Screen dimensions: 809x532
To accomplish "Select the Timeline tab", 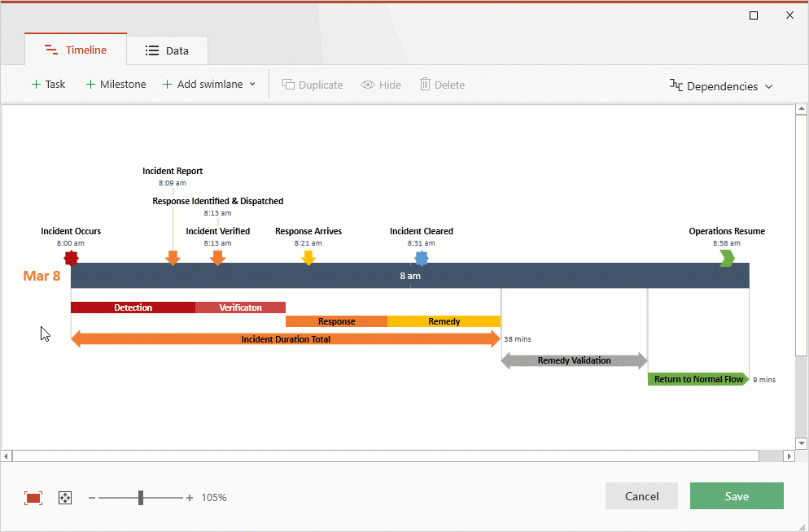I will tap(76, 50).
